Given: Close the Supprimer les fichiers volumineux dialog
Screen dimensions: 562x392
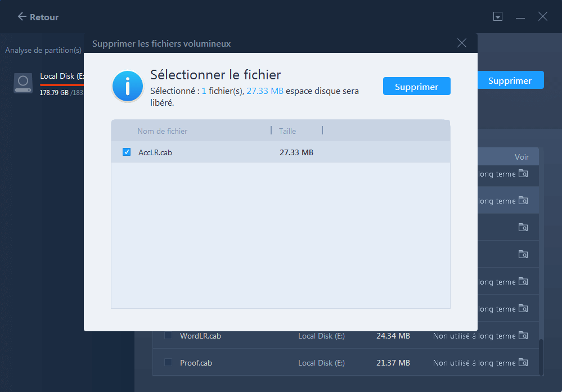Looking at the screenshot, I should coord(462,43).
